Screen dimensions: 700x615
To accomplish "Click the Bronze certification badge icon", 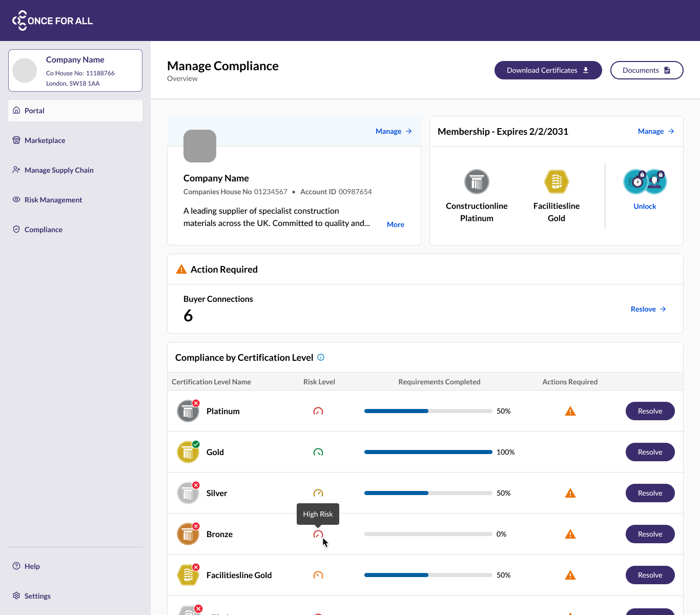I will coord(188,534).
